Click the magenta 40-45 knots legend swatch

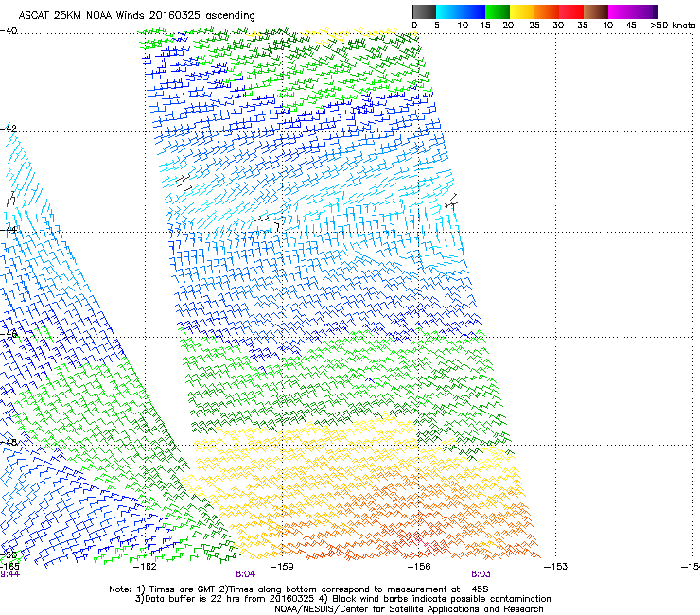(621, 11)
